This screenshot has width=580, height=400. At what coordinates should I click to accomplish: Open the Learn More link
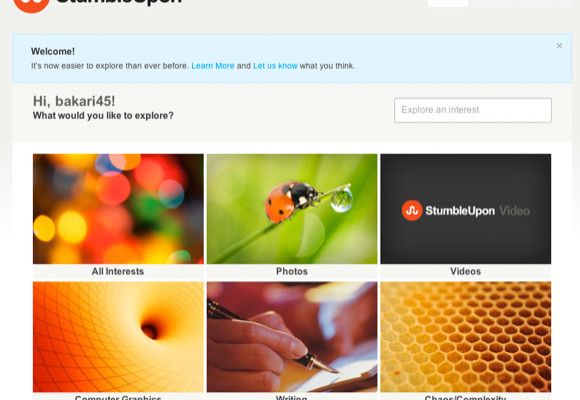click(213, 66)
